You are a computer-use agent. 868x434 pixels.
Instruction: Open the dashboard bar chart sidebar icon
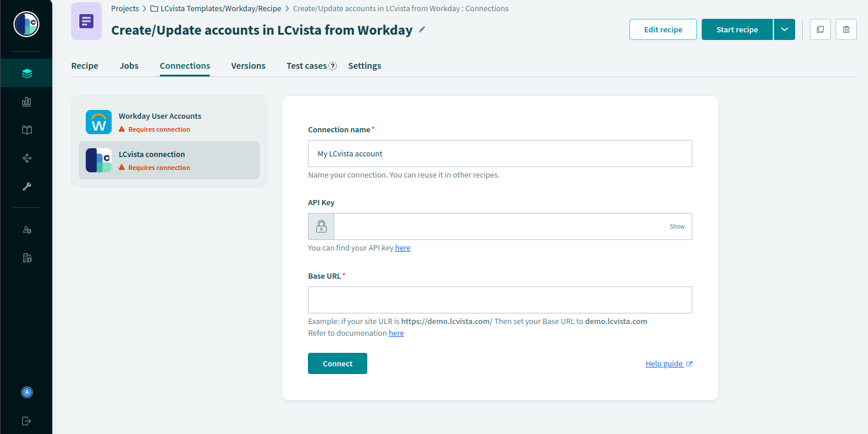pos(26,102)
